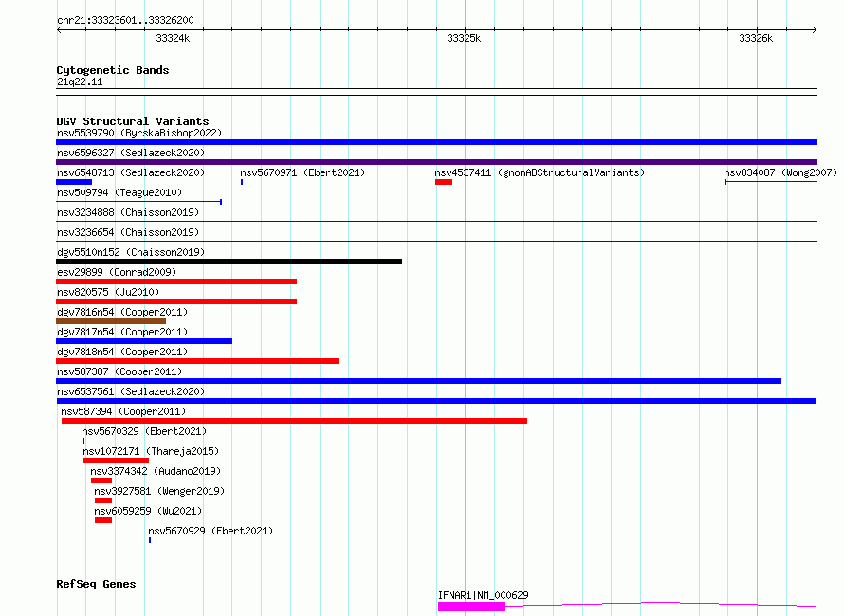Image resolution: width=844 pixels, height=616 pixels.
Task: Click the red nsv820575 variant bar
Action: coord(176,301)
